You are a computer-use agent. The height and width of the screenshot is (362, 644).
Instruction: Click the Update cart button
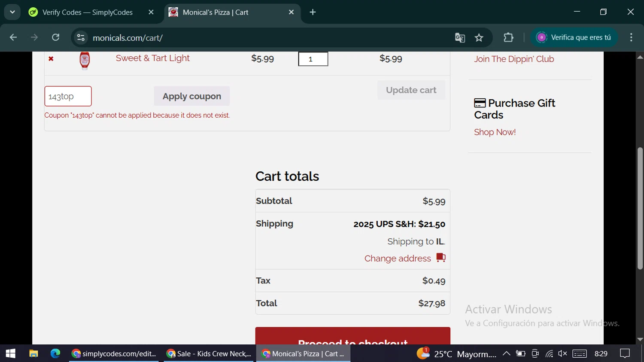pos(411,90)
